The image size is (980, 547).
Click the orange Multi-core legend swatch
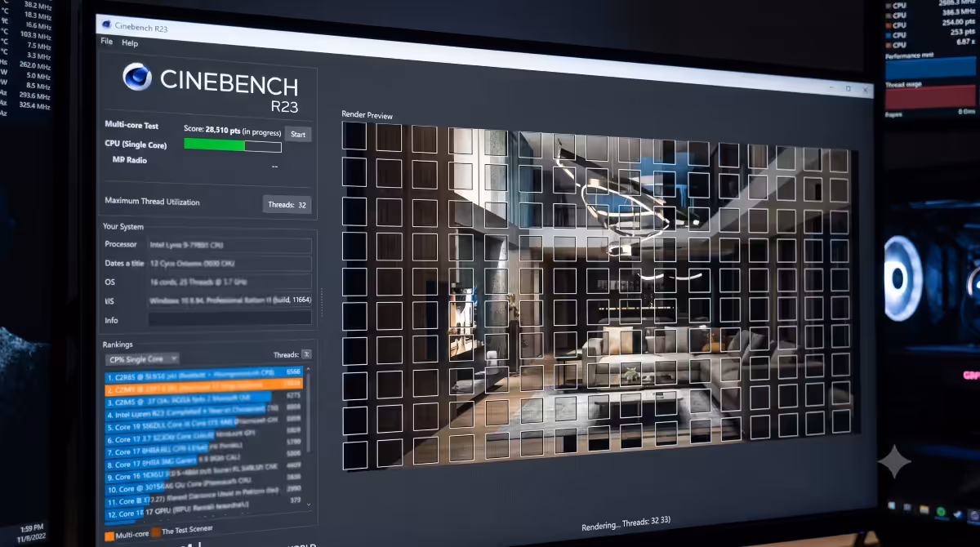click(x=109, y=536)
